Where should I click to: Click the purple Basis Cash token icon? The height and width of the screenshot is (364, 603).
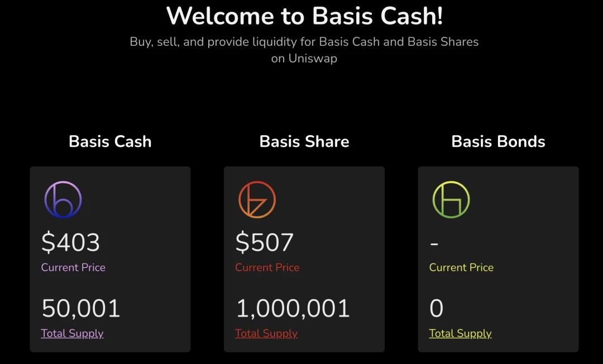[x=63, y=200]
